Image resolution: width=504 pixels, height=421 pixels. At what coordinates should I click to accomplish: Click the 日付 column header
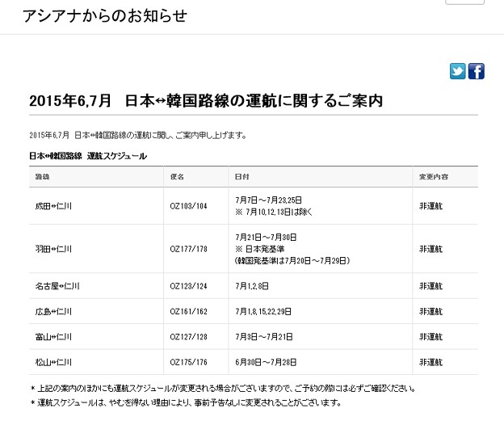coord(241,177)
